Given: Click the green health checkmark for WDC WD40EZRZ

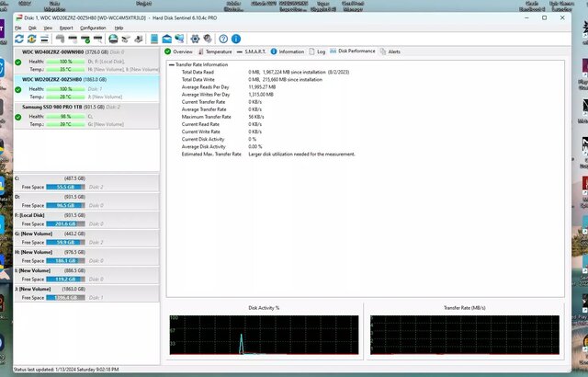Looking at the screenshot, I should 18,62.
